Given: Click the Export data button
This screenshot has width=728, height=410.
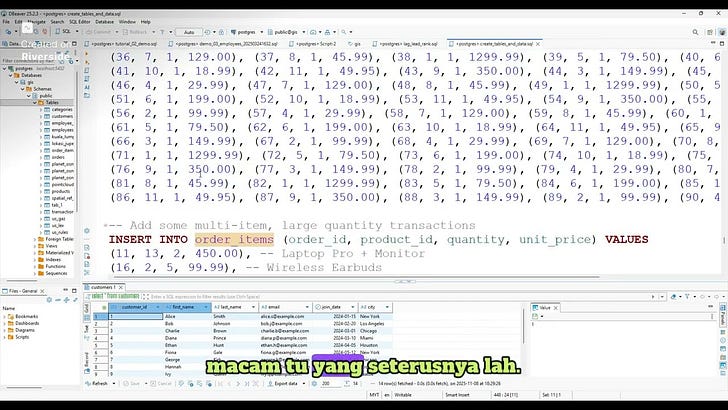Looking at the screenshot, I should 283,384.
